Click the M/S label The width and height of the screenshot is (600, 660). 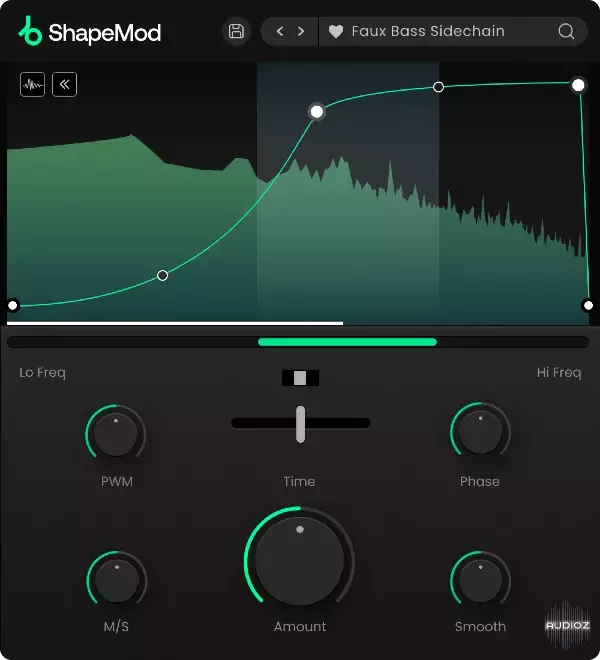[x=116, y=626]
